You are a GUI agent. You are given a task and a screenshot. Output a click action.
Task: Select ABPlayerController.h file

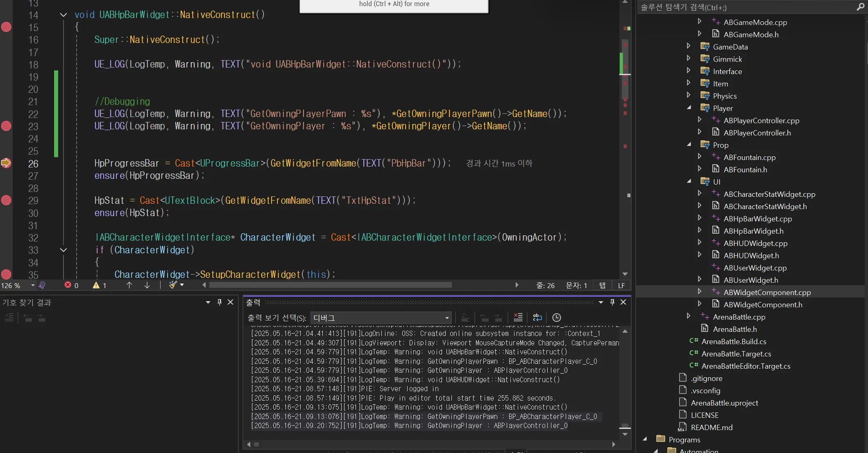[757, 133]
